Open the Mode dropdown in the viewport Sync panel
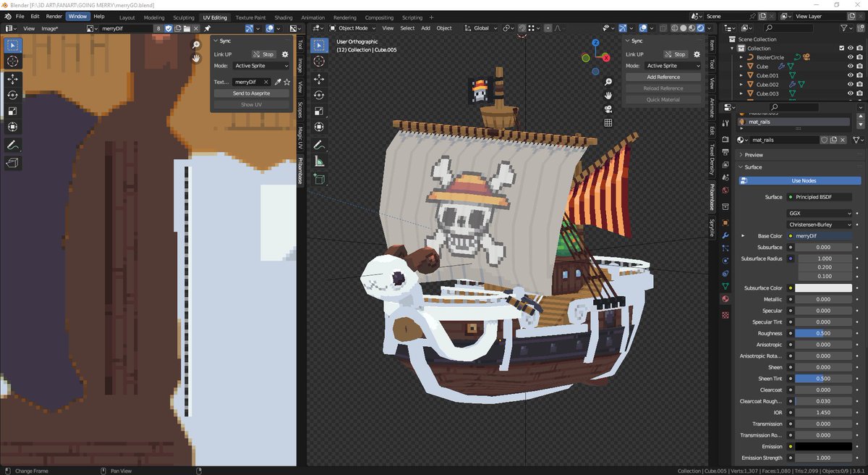868x475 pixels. coord(673,66)
